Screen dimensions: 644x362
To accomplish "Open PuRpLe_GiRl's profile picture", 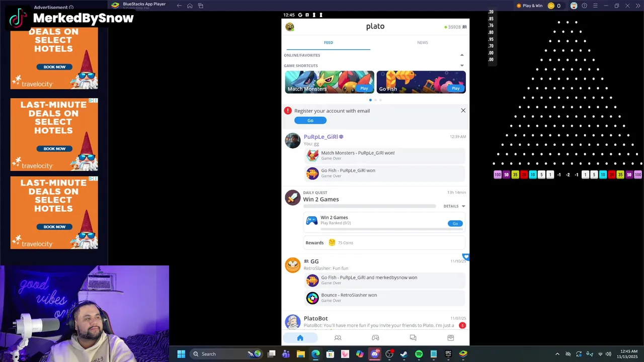I will click(x=292, y=141).
